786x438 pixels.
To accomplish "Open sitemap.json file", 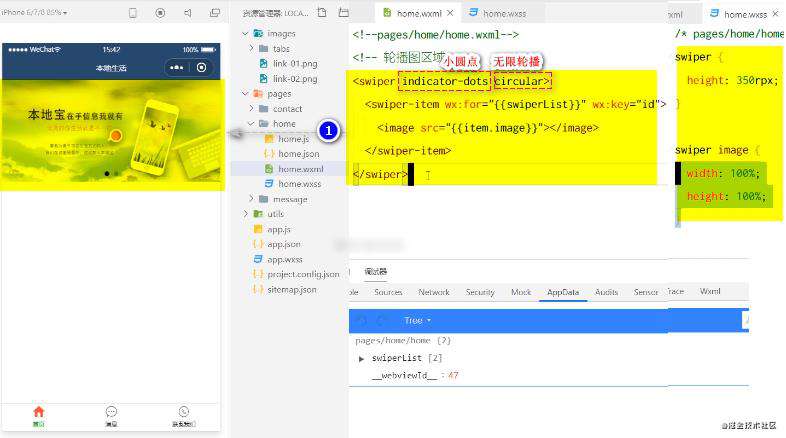I will coord(292,290).
